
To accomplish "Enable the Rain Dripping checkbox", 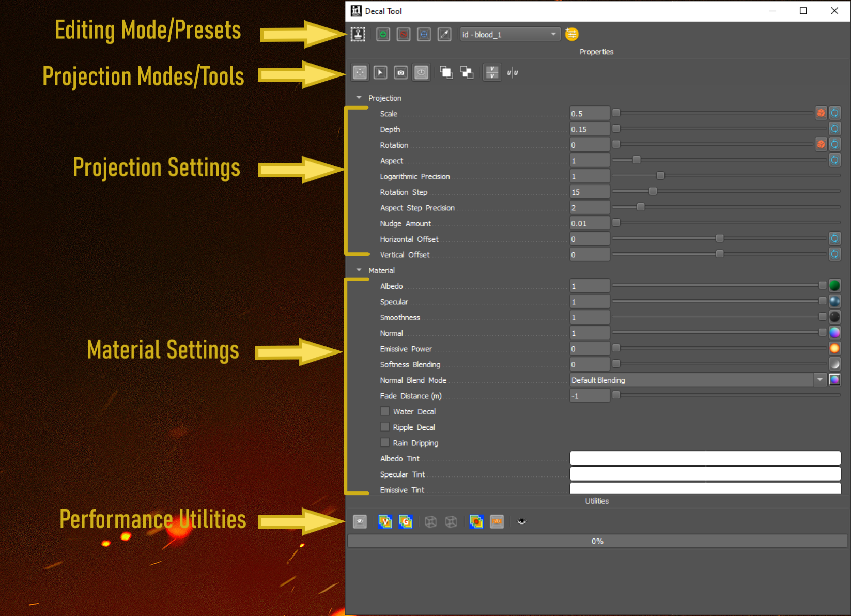I will 385,443.
